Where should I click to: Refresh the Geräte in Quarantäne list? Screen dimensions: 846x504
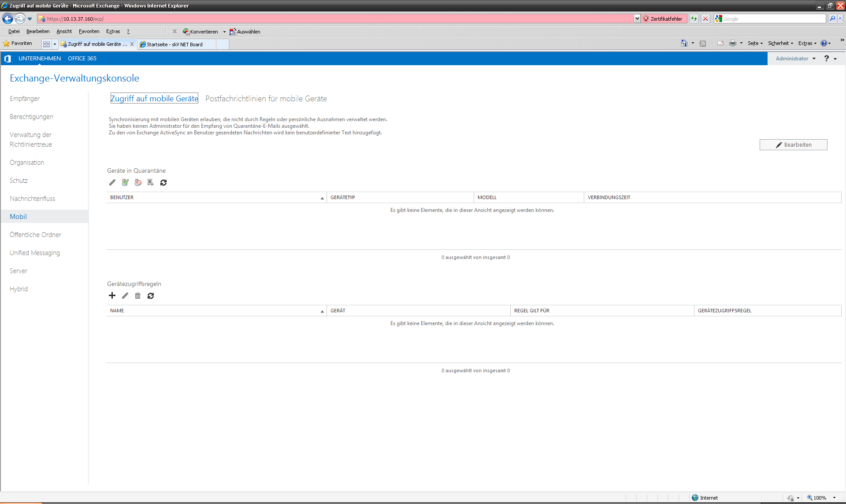point(163,182)
